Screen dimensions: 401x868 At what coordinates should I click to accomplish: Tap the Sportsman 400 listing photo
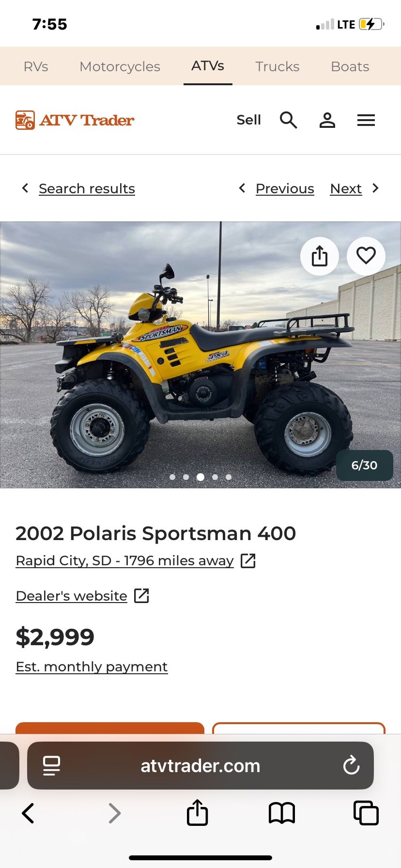click(x=200, y=355)
